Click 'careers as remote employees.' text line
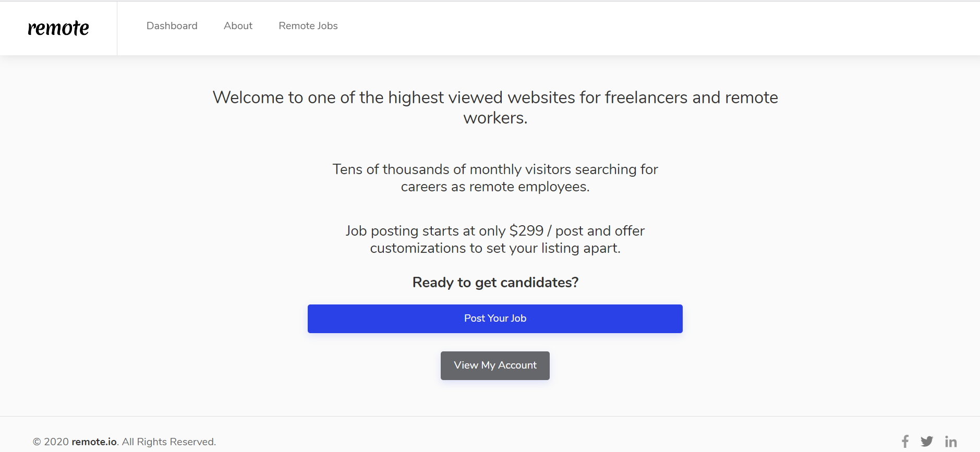Screen dimensions: 980x452 495,187
